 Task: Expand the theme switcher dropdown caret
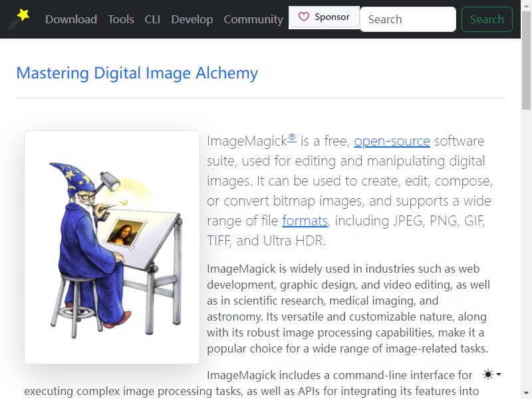coord(499,374)
